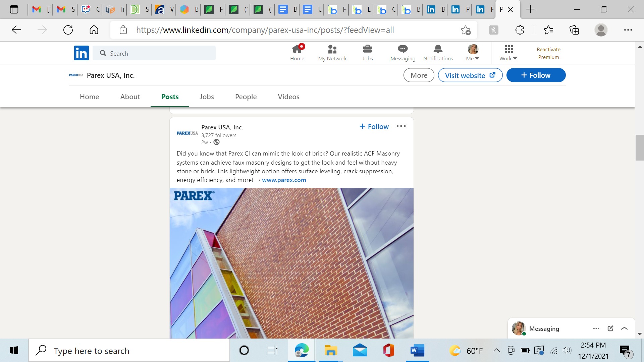The width and height of the screenshot is (644, 362).
Task: Open Office app from taskbar
Action: pos(388,351)
